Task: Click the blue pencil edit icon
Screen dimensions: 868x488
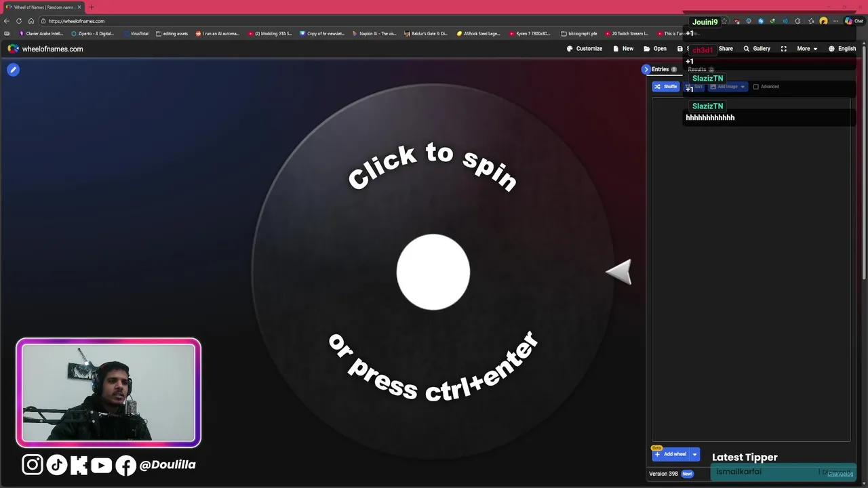Action: coord(13,69)
